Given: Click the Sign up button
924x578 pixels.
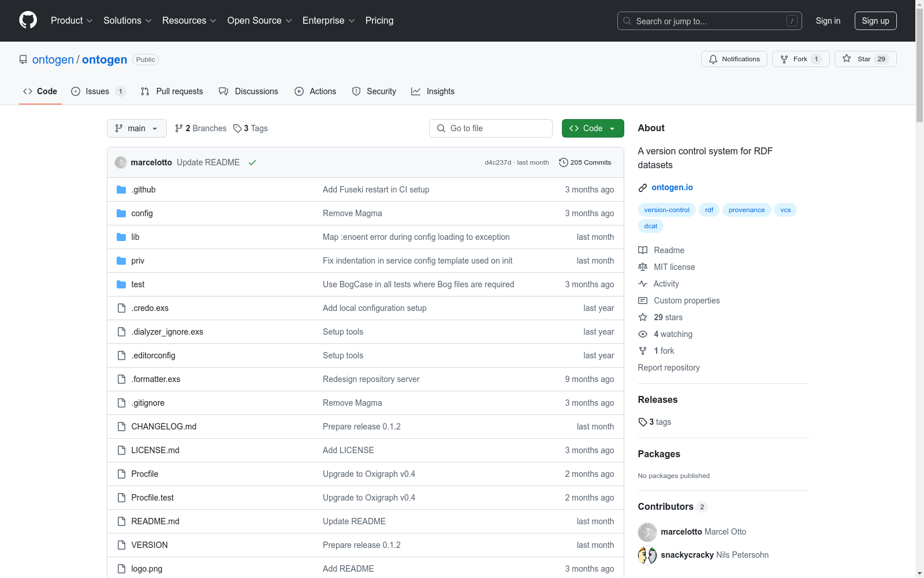Looking at the screenshot, I should click(875, 21).
